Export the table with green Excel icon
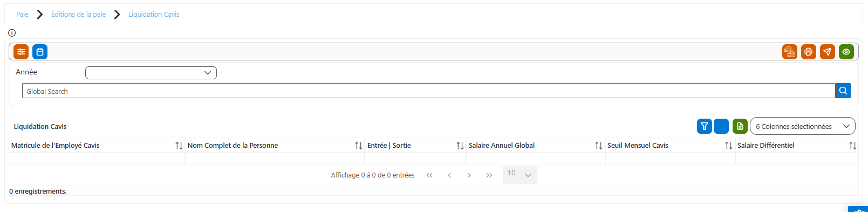This screenshot has width=868, height=212. [x=740, y=126]
